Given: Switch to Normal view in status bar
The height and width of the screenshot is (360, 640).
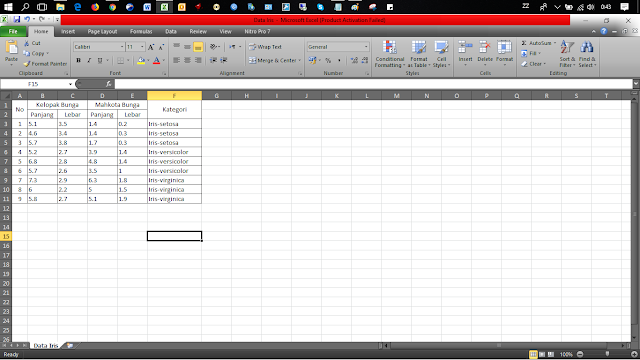Looking at the screenshot, I should (533, 354).
